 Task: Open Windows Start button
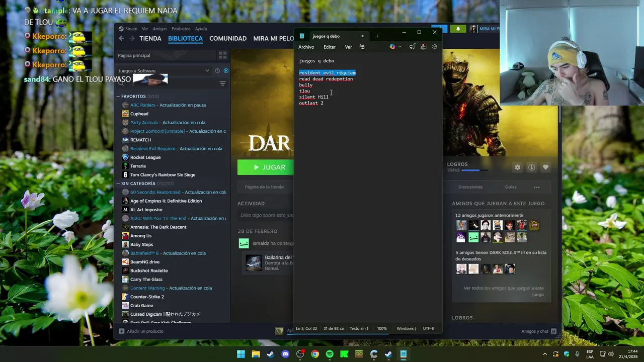tap(241, 354)
